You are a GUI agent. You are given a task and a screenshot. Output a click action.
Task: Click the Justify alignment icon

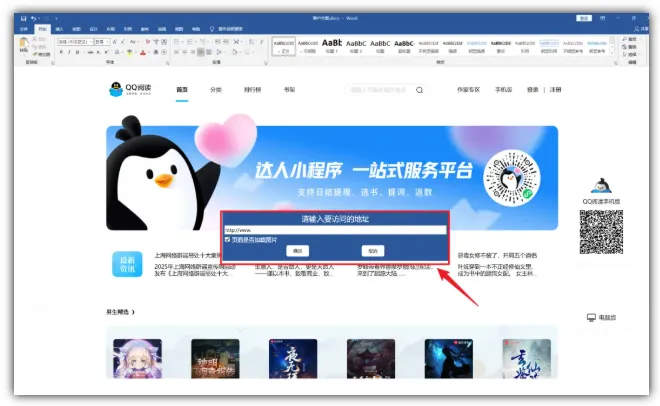(201, 52)
